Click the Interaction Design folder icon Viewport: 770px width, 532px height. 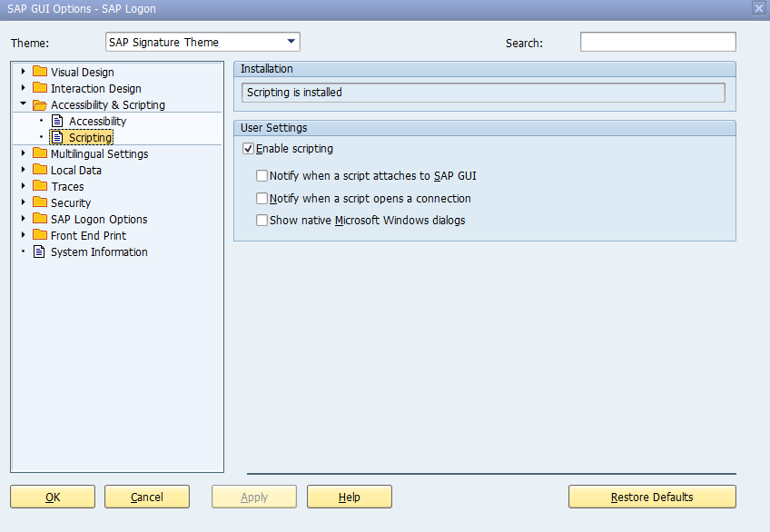coord(40,88)
